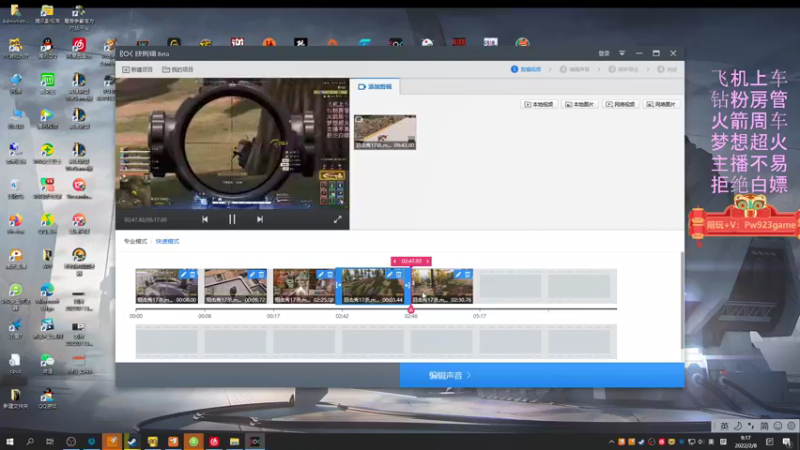800x450 pixels.
Task: Open the Windows Start menu
Action: click(10, 441)
